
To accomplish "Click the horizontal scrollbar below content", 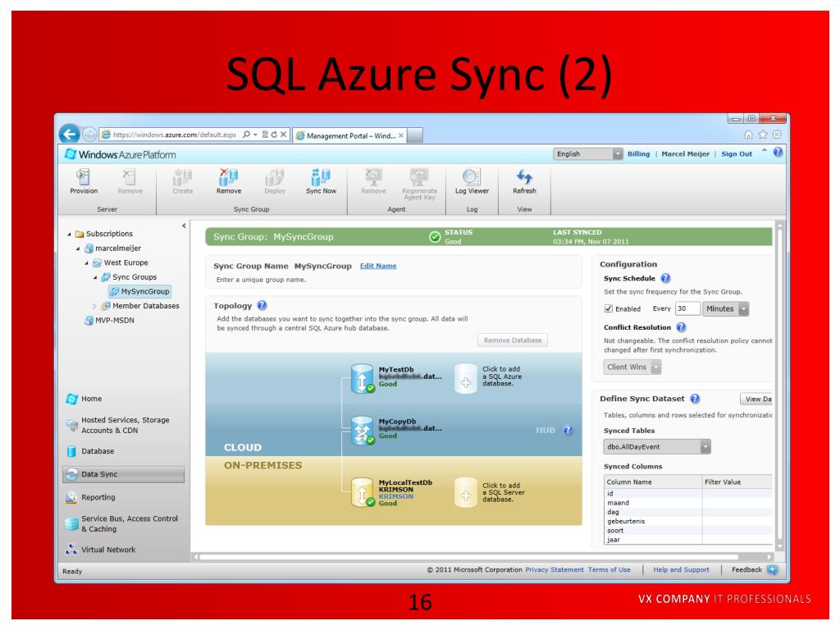I will 482,557.
